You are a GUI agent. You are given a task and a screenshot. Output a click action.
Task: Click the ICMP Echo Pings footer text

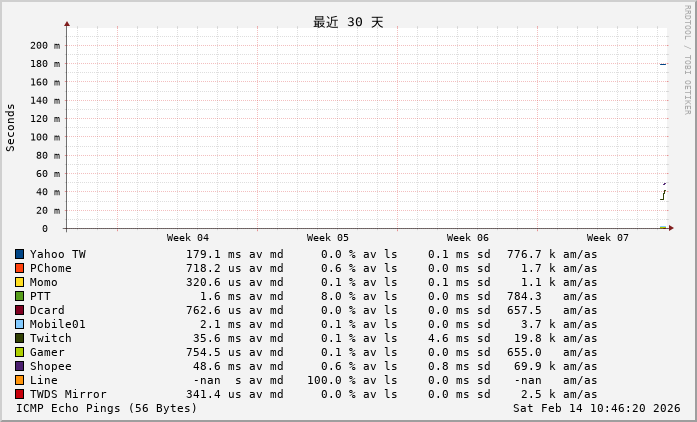(x=107, y=408)
